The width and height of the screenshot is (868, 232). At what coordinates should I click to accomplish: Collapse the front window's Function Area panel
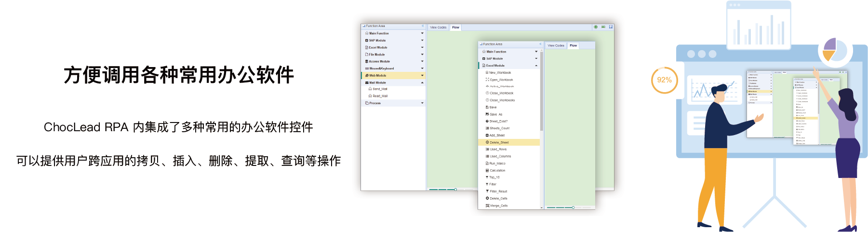540,44
